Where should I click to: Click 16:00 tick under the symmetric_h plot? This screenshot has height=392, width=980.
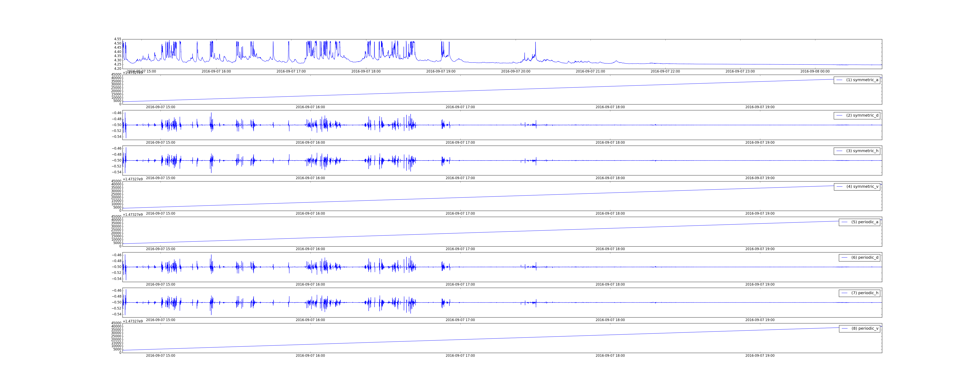[310, 178]
